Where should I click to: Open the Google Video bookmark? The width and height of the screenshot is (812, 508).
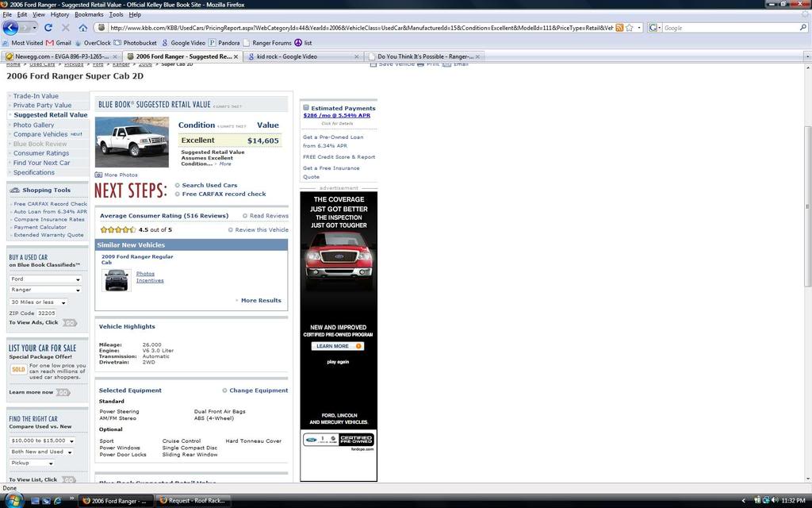point(183,43)
